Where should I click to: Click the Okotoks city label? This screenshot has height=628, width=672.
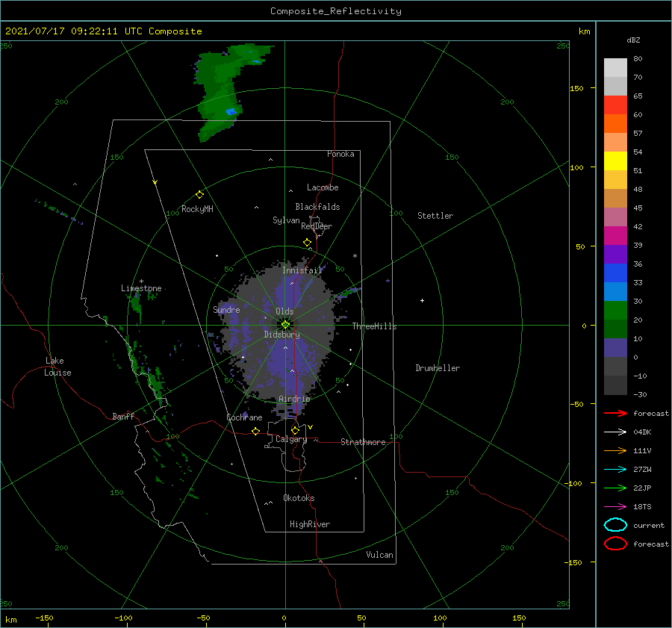(x=299, y=498)
